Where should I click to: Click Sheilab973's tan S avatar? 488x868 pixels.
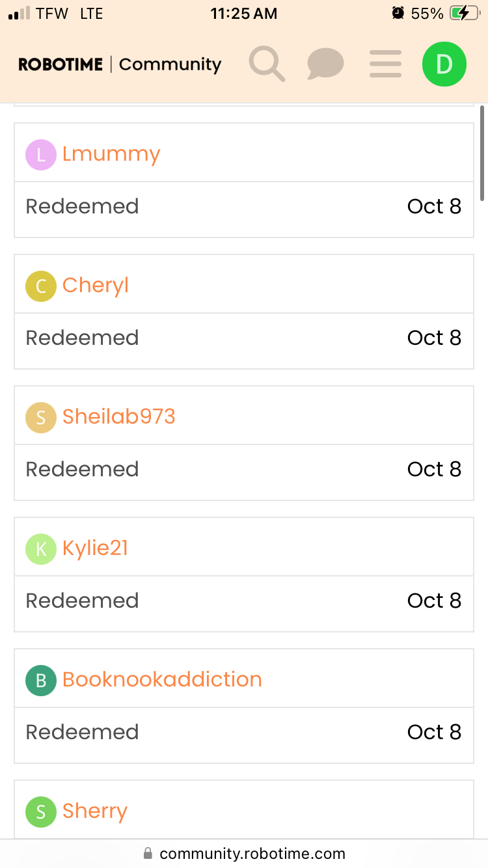click(41, 418)
